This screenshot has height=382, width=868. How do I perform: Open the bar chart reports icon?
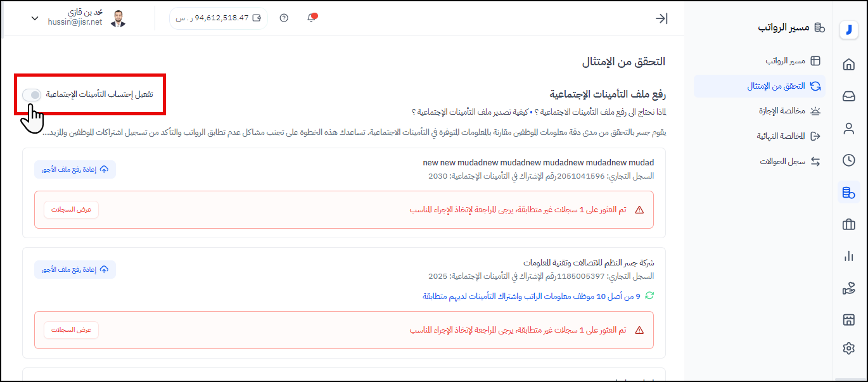[x=848, y=256]
